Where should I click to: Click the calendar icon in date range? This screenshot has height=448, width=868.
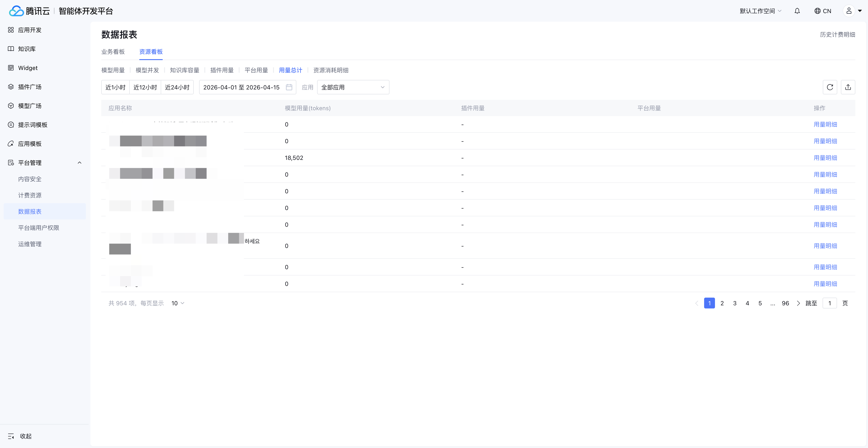pyautogui.click(x=289, y=87)
